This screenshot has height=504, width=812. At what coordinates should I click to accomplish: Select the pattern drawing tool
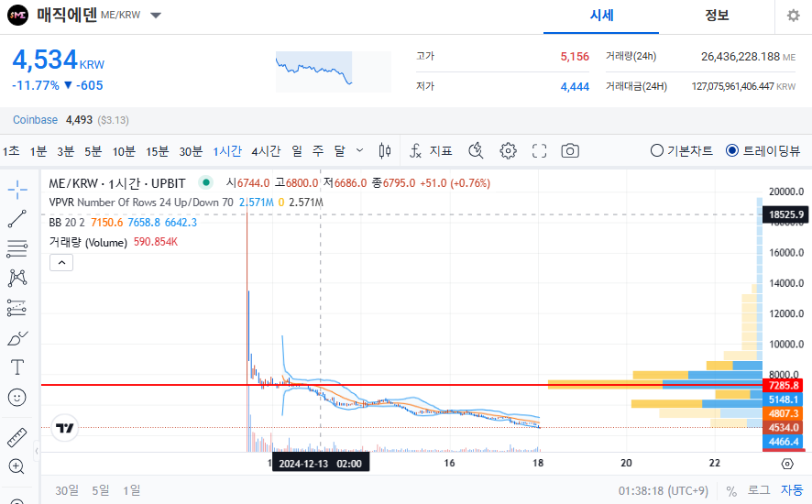[x=17, y=279]
